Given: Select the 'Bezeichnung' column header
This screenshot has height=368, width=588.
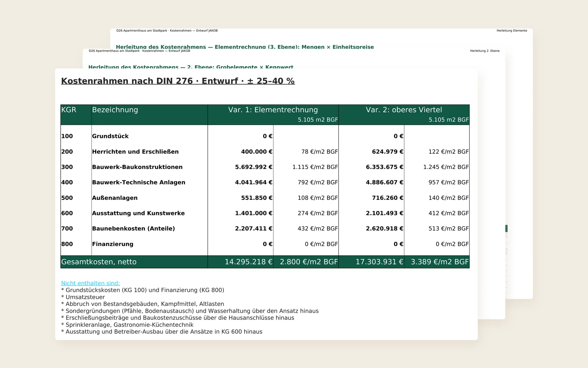Looking at the screenshot, I should pos(115,110).
